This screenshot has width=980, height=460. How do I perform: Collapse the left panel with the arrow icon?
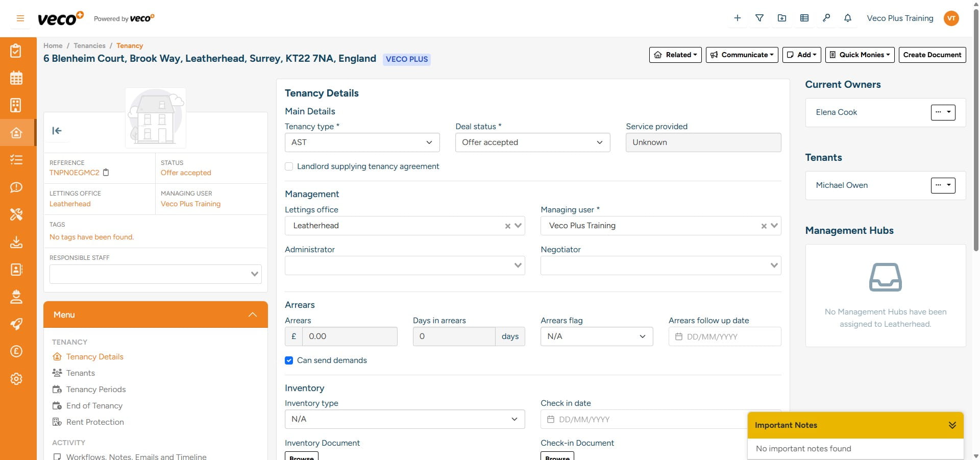click(57, 131)
